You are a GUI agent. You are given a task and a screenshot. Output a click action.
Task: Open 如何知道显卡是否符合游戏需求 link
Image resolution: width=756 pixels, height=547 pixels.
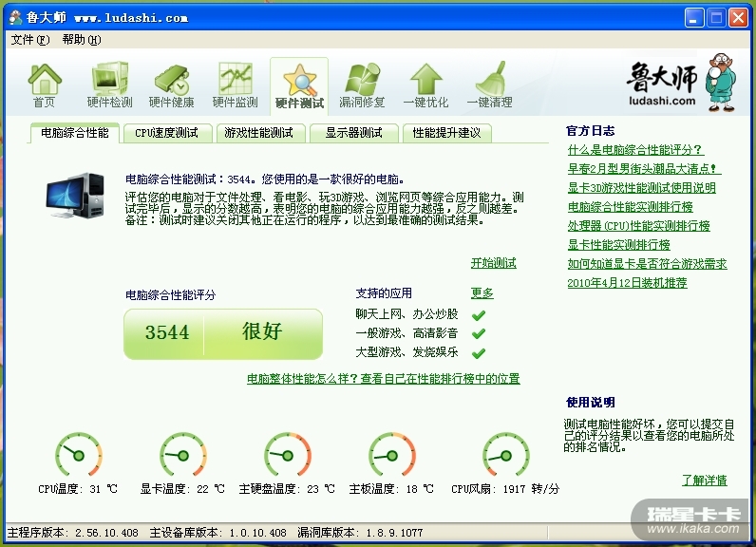click(x=647, y=264)
